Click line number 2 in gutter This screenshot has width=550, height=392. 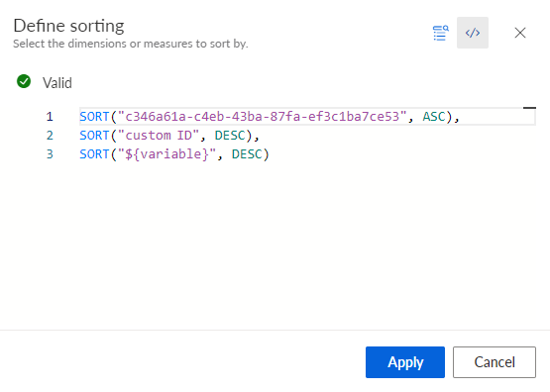[50, 136]
